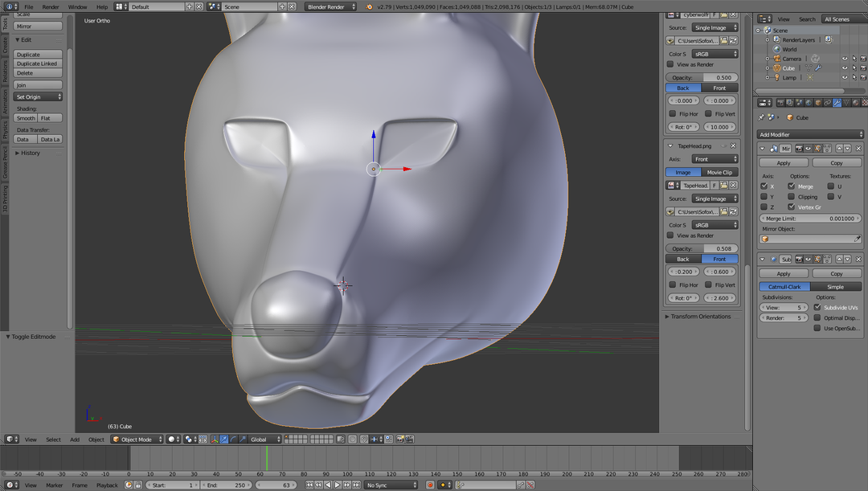
Task: Open the Render menu in top bar
Action: pyautogui.click(x=51, y=6)
